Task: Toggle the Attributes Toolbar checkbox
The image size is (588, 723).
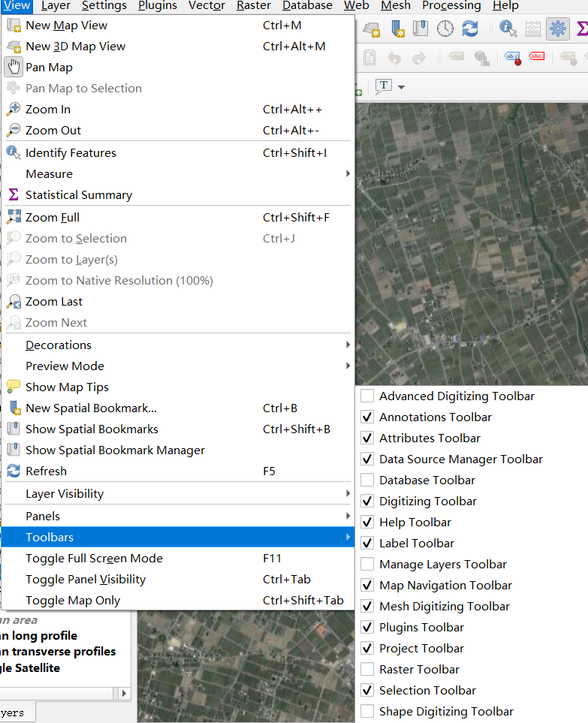Action: 367,438
